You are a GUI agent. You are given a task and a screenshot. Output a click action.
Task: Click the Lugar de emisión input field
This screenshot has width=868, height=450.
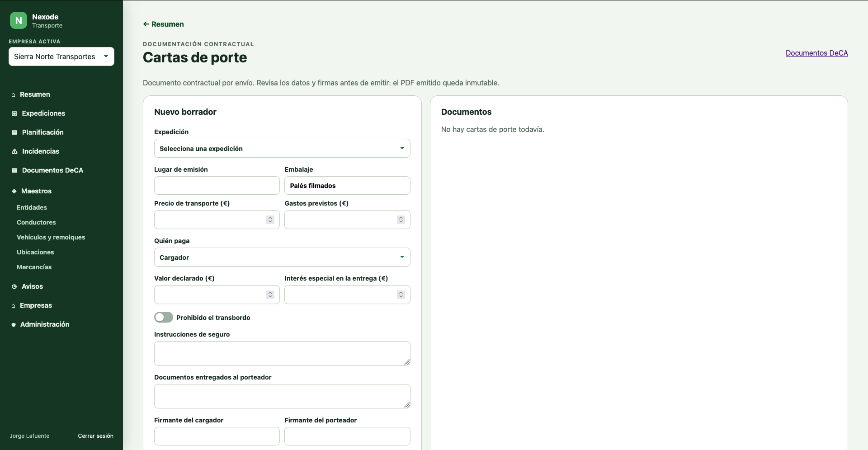point(217,185)
